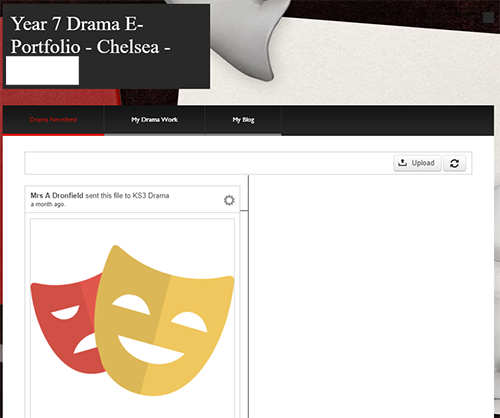Click the 'a month ago' timestamp
This screenshot has width=500, height=418.
click(48, 204)
